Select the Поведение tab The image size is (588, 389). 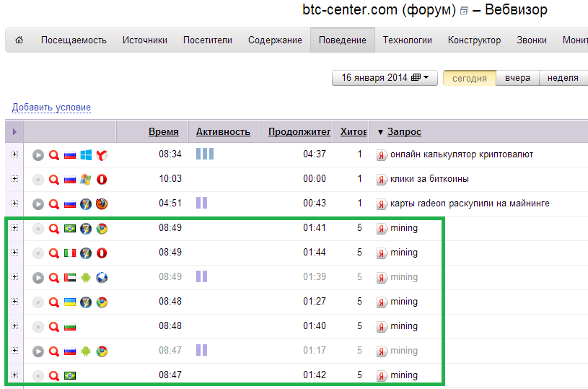[x=343, y=40]
